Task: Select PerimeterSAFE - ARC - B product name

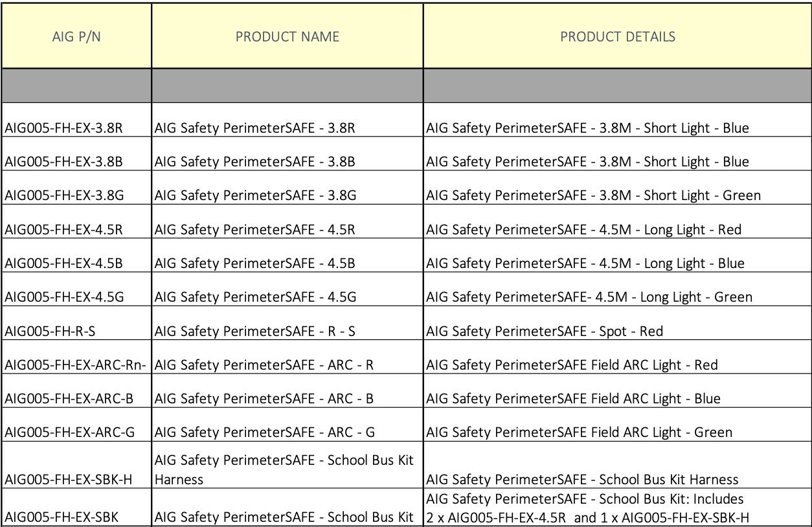Action: coord(264,398)
